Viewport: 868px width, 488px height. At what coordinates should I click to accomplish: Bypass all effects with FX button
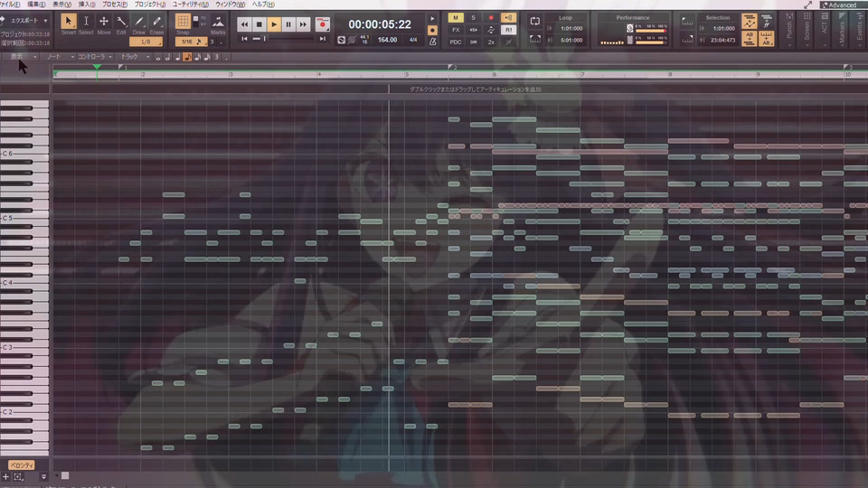[456, 30]
